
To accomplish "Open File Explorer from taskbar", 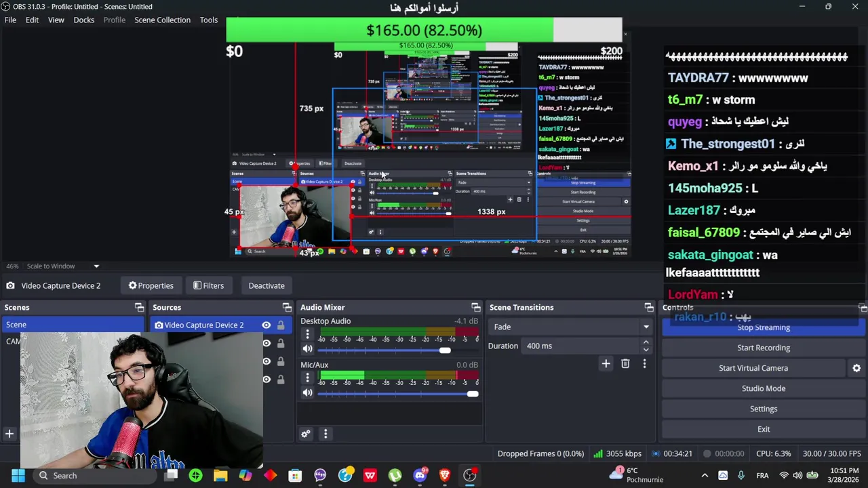I will (x=220, y=476).
